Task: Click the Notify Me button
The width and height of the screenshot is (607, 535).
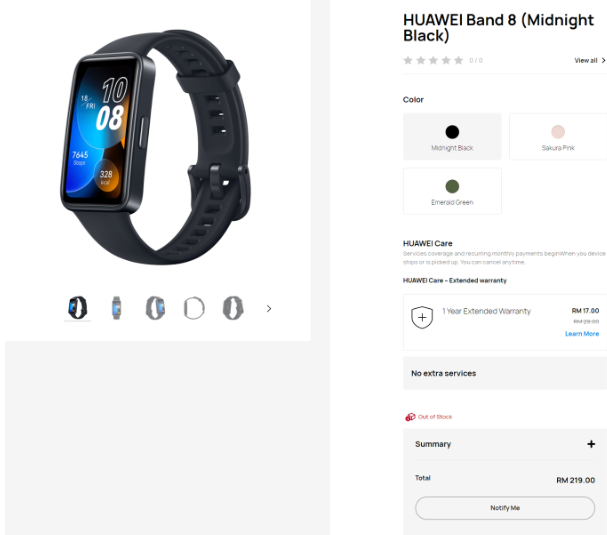Action: [x=505, y=508]
